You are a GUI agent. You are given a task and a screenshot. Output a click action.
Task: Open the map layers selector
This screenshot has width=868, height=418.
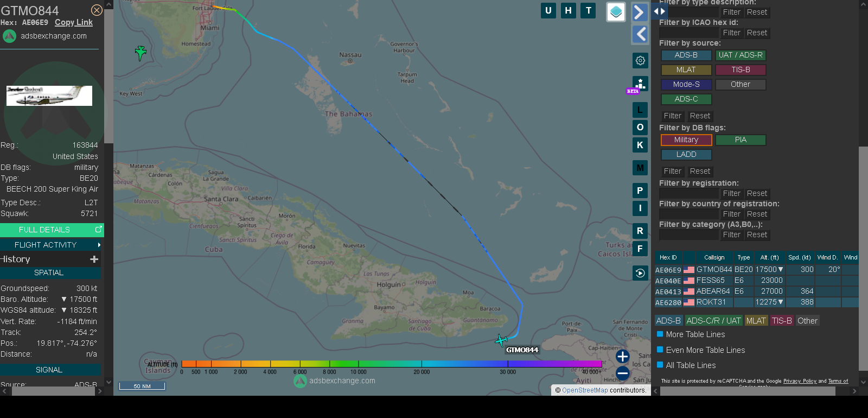[616, 12]
